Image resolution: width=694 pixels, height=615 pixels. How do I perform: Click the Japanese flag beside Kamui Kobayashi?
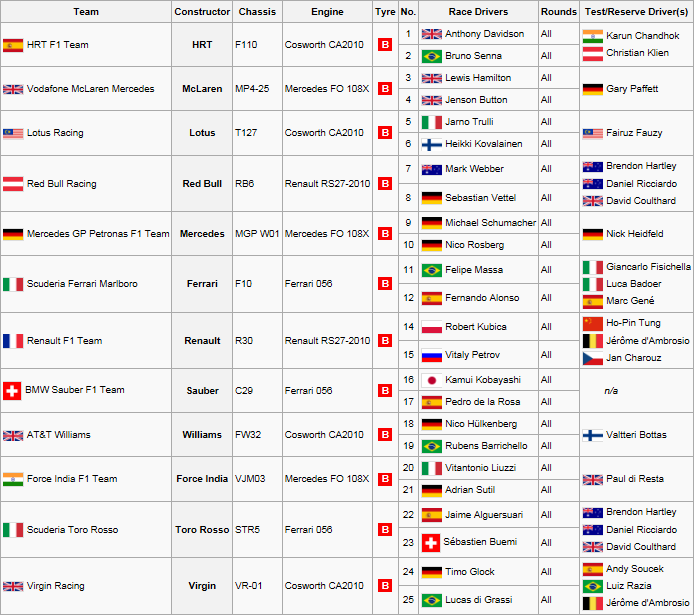pos(432,380)
